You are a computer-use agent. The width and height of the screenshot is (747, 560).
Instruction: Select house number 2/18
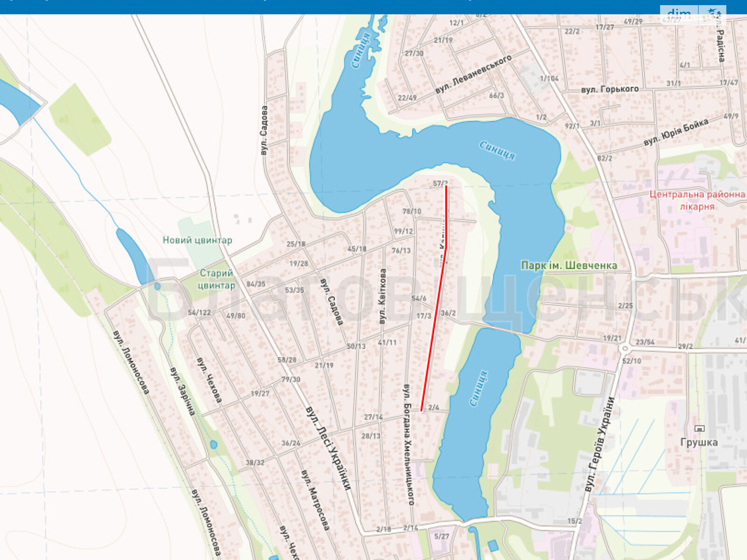click(384, 529)
